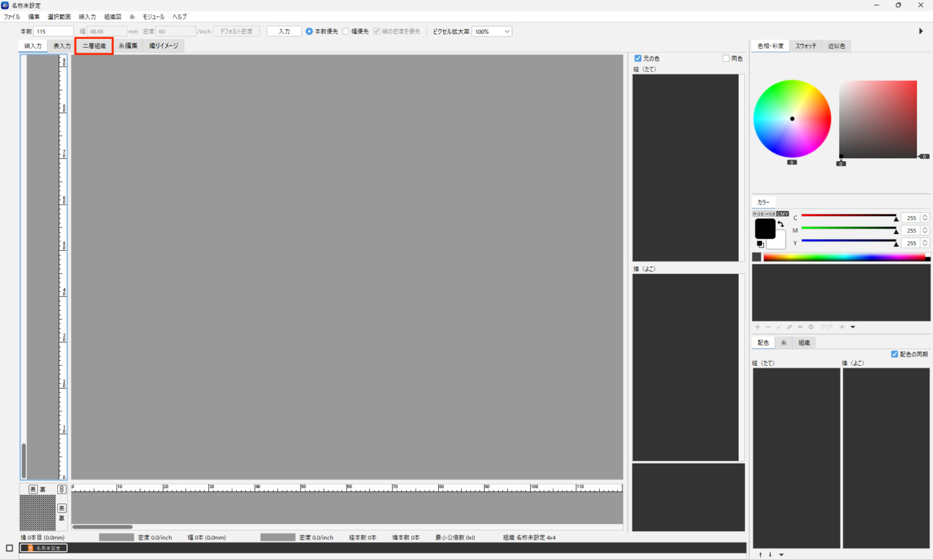
Task: Switch to the 二層組織 tab
Action: (x=95, y=46)
